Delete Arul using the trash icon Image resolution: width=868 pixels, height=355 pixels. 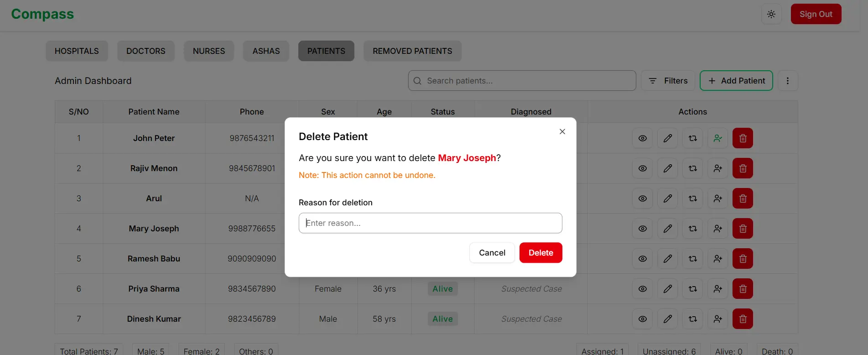tap(743, 198)
